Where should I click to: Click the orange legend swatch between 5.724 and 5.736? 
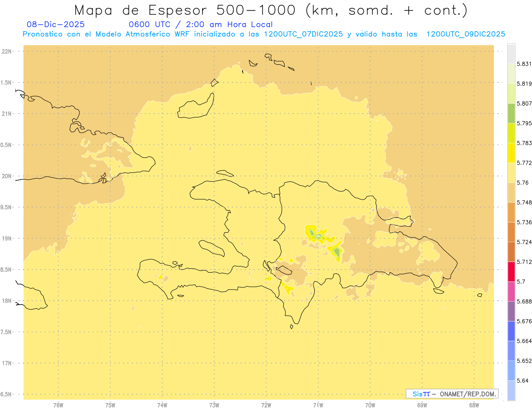511,232
